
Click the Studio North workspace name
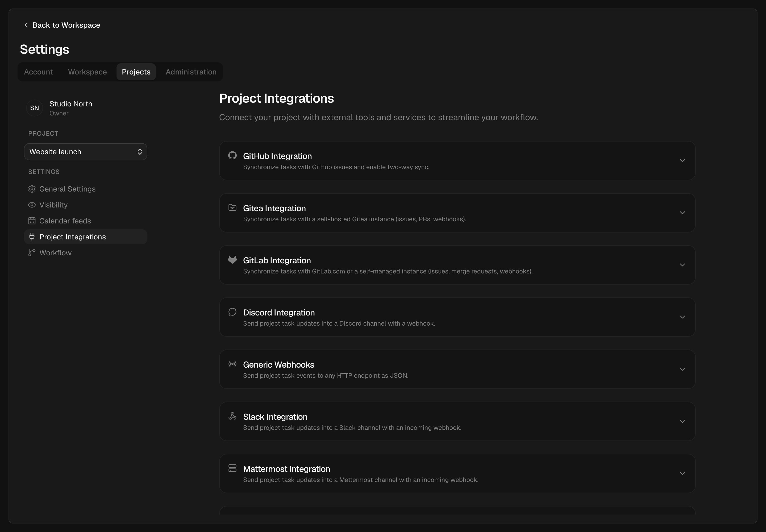(71, 104)
